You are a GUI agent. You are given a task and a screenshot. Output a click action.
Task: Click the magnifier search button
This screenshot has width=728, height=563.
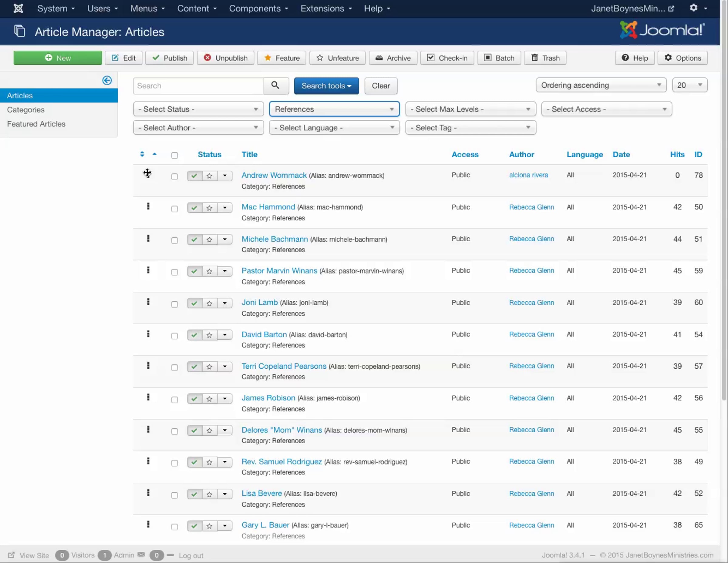(276, 85)
